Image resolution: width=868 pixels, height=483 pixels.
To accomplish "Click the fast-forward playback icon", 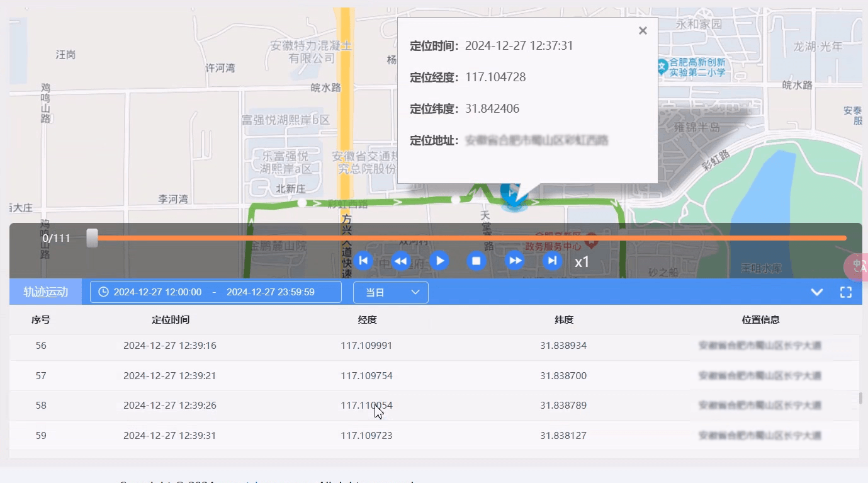I will (x=515, y=261).
